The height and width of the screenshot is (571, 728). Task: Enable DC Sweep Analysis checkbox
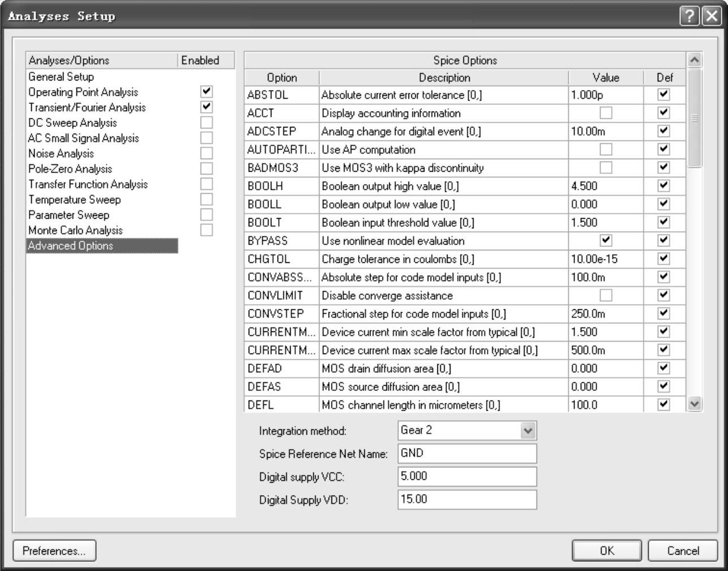pyautogui.click(x=207, y=122)
